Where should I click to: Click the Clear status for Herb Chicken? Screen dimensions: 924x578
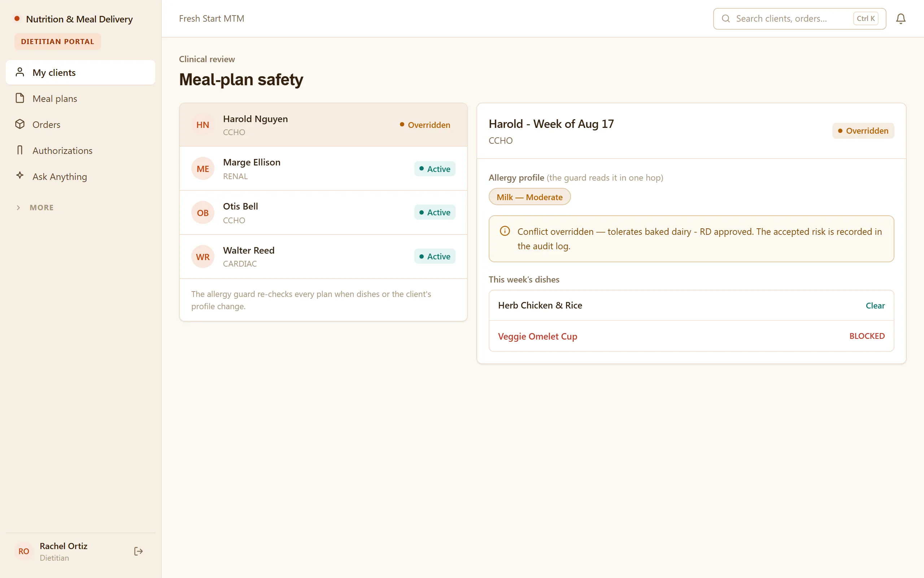(875, 306)
